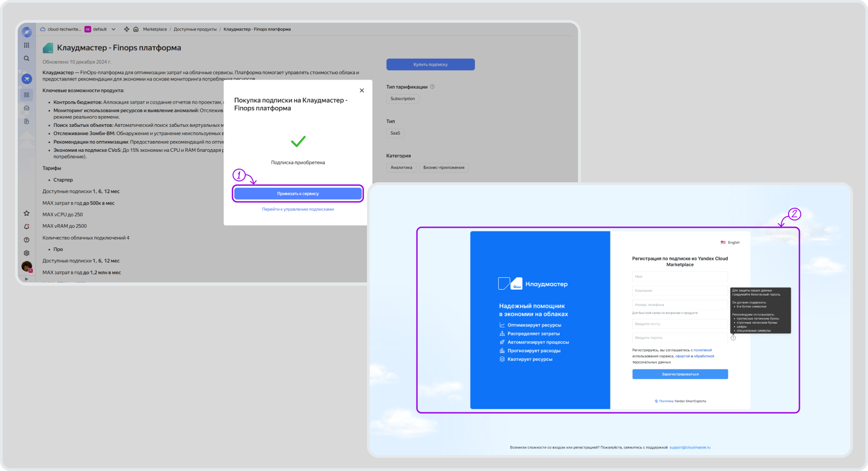Click the favorites star icon
The height and width of the screenshot is (471, 868).
pos(26,213)
